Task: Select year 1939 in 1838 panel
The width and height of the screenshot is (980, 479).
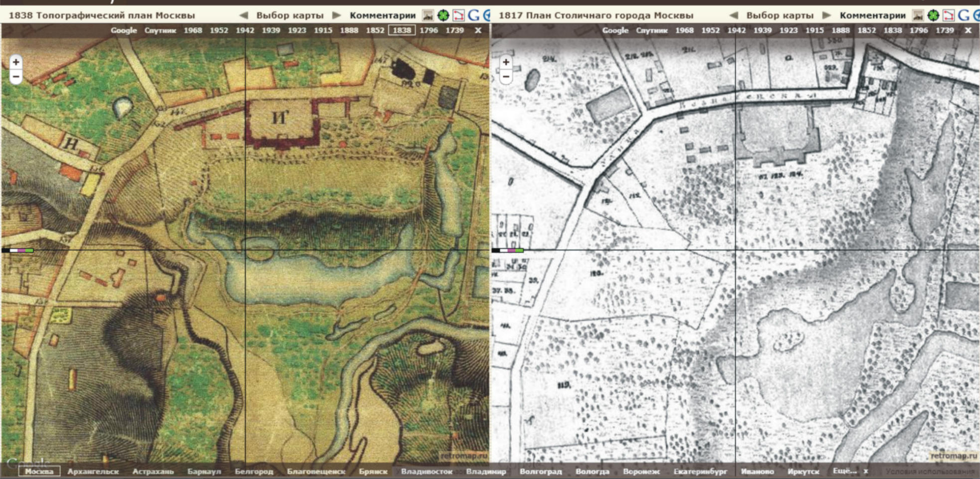Action: [x=271, y=30]
